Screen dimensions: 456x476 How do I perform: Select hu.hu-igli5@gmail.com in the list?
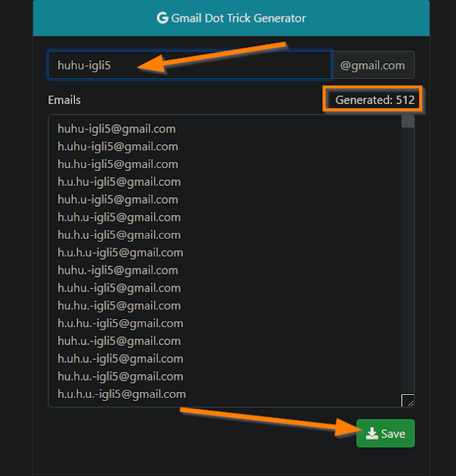pyautogui.click(x=118, y=164)
